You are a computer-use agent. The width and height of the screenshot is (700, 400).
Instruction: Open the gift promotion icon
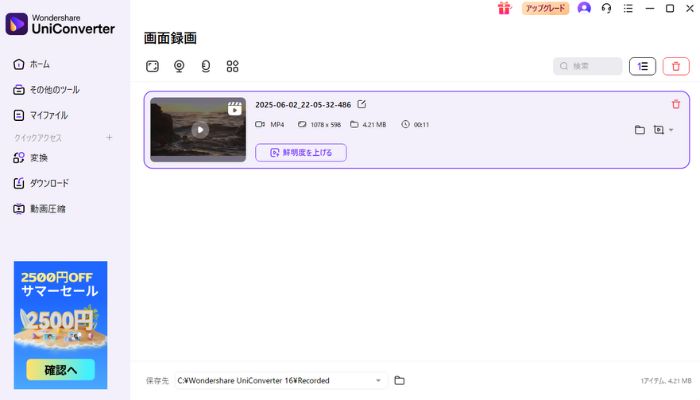(504, 8)
